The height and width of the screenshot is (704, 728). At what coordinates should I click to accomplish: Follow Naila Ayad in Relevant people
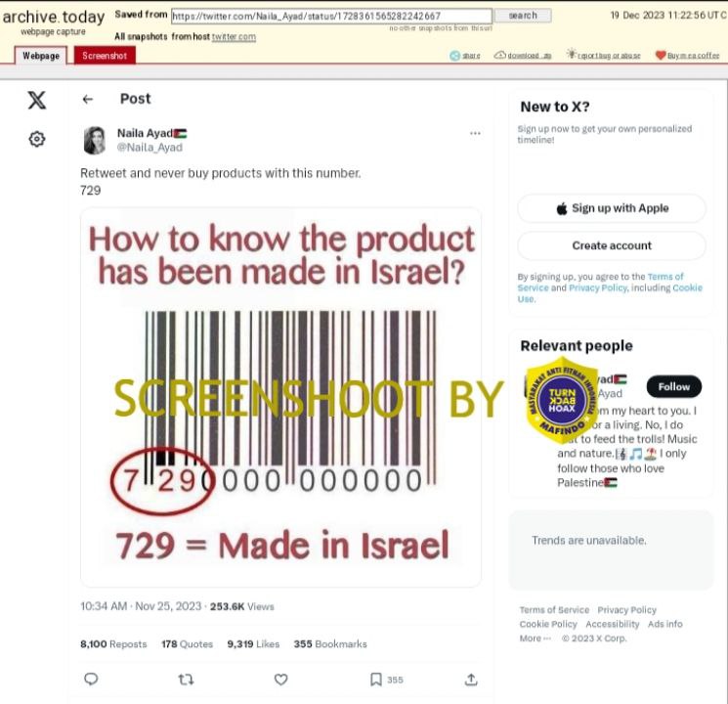pyautogui.click(x=673, y=386)
